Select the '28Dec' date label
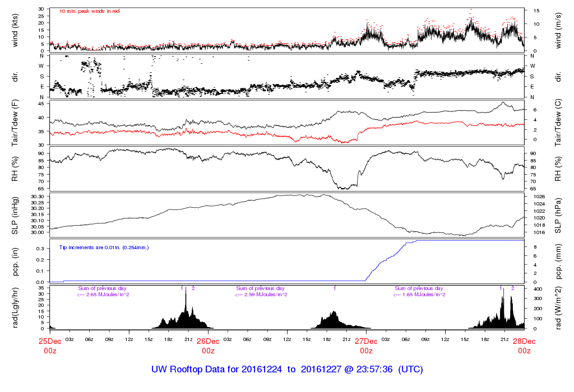Screen dimensions: 574x392 tap(524, 341)
